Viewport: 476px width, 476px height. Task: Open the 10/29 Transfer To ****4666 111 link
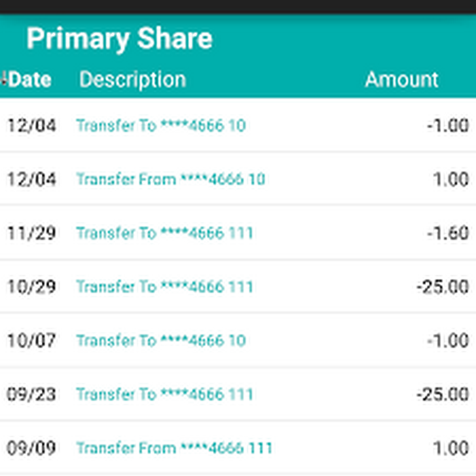tap(164, 287)
